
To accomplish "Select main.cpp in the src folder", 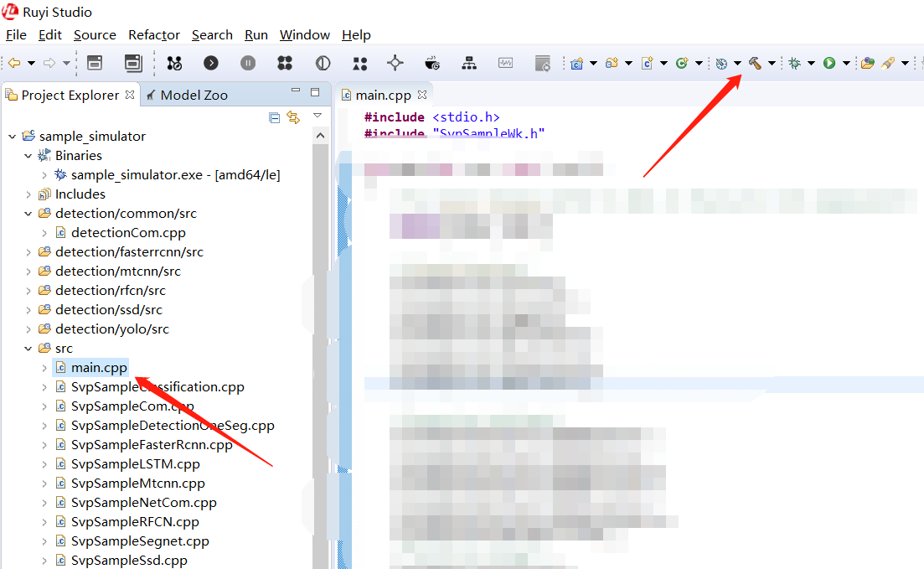I will (99, 367).
